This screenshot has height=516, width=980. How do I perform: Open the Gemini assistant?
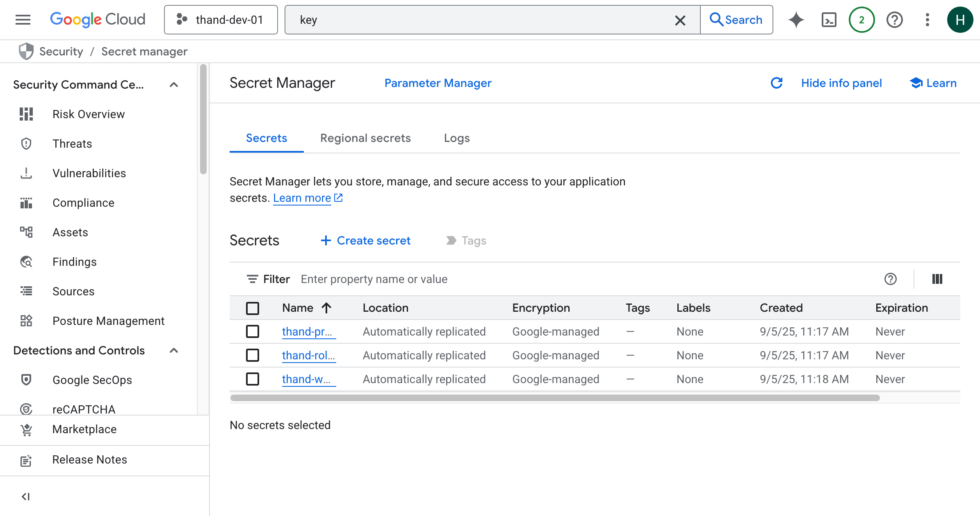[796, 19]
